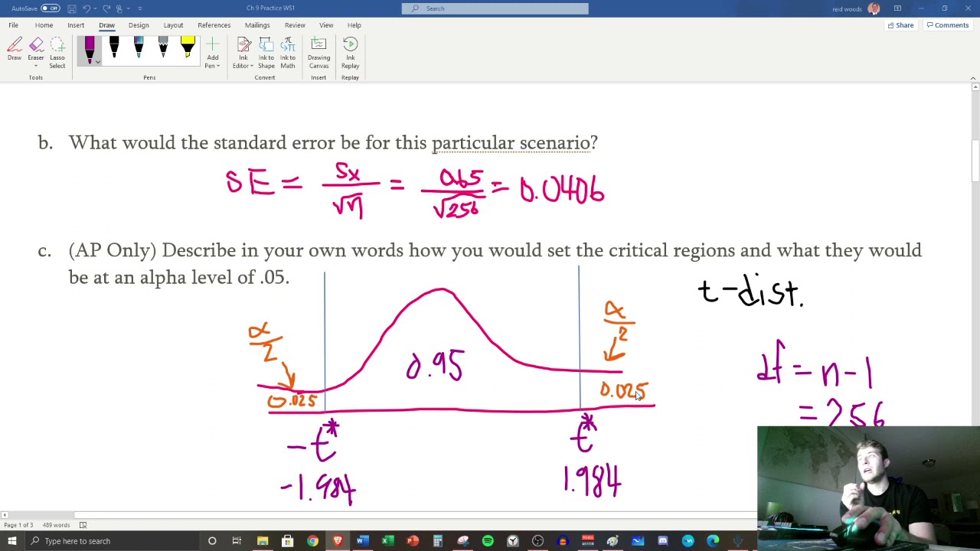Select the yellow highlighter
Screen dimensions: 980x551
point(188,48)
